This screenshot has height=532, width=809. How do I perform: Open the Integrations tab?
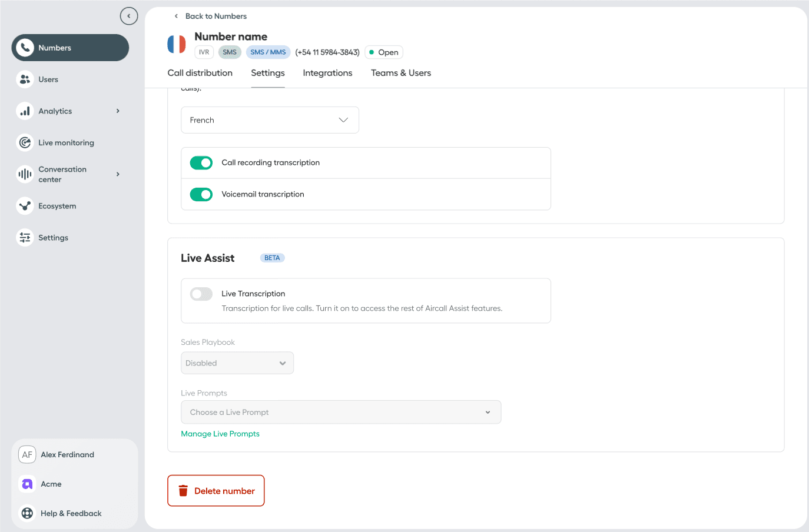click(x=327, y=73)
